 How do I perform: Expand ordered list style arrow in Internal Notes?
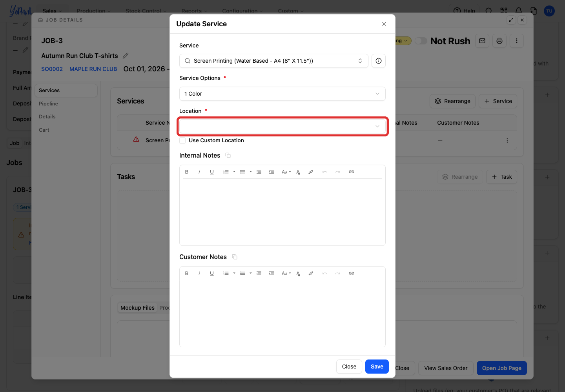[234, 172]
